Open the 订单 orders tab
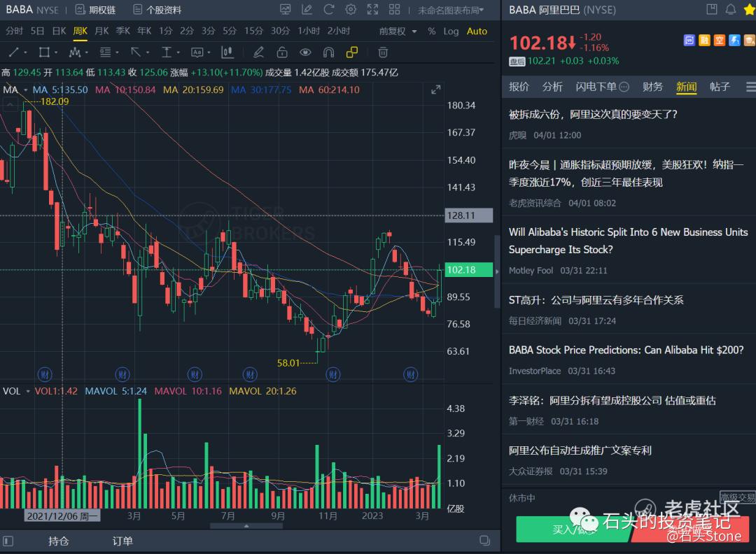This screenshot has height=554, width=756. tap(122, 541)
